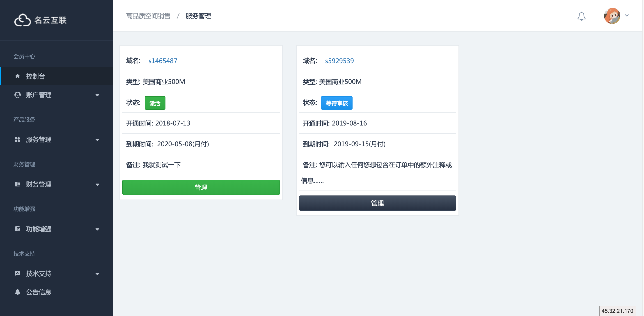
Task: Click the notification bell icon
Action: [581, 16]
